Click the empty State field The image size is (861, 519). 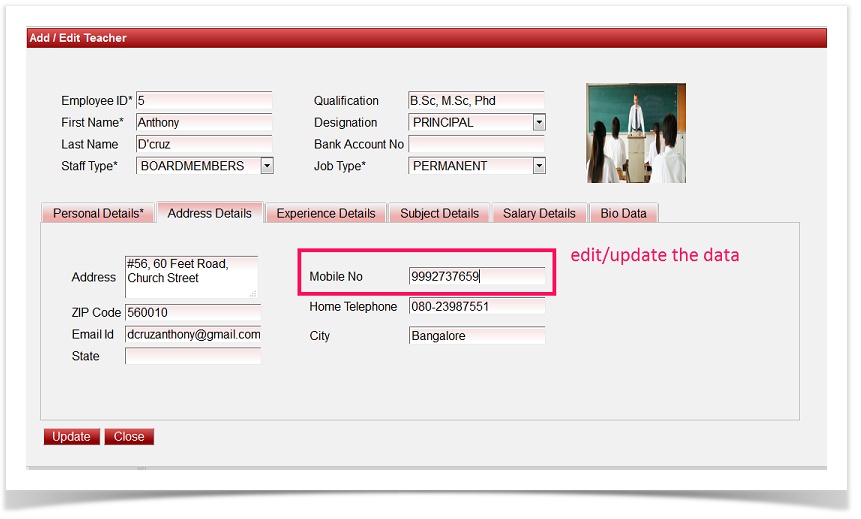tap(192, 356)
